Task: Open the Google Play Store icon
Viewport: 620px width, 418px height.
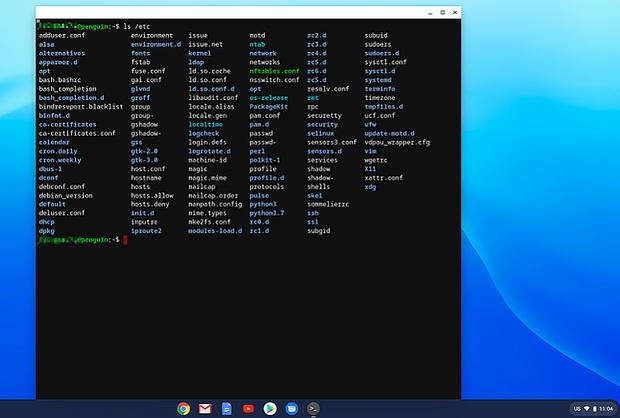Action: click(270, 408)
